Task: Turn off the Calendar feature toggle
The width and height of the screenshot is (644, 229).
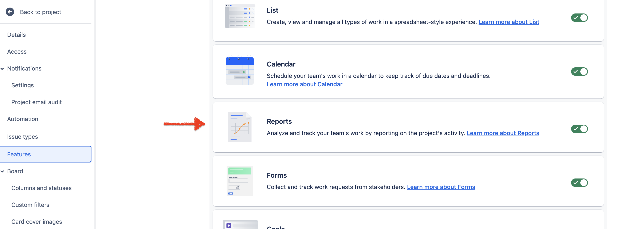Action: tap(579, 72)
